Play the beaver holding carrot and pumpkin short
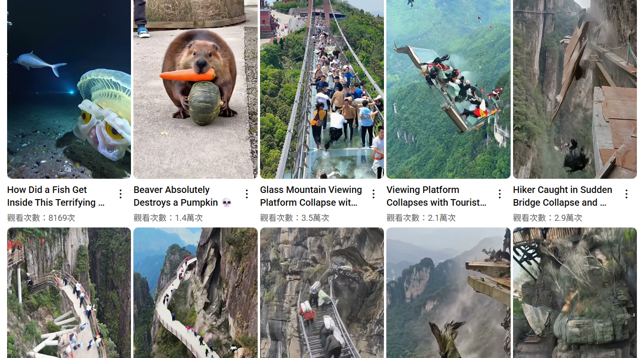 (x=195, y=89)
